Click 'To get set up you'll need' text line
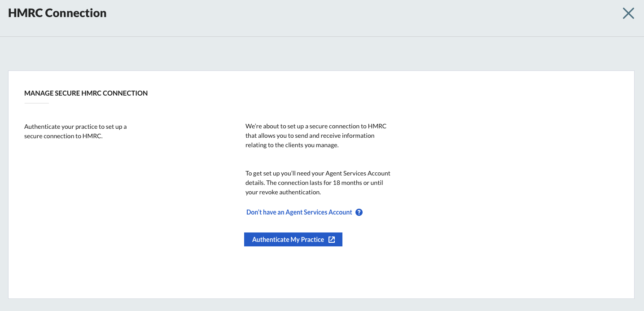Viewport: 644px width, 311px height. 318,173
